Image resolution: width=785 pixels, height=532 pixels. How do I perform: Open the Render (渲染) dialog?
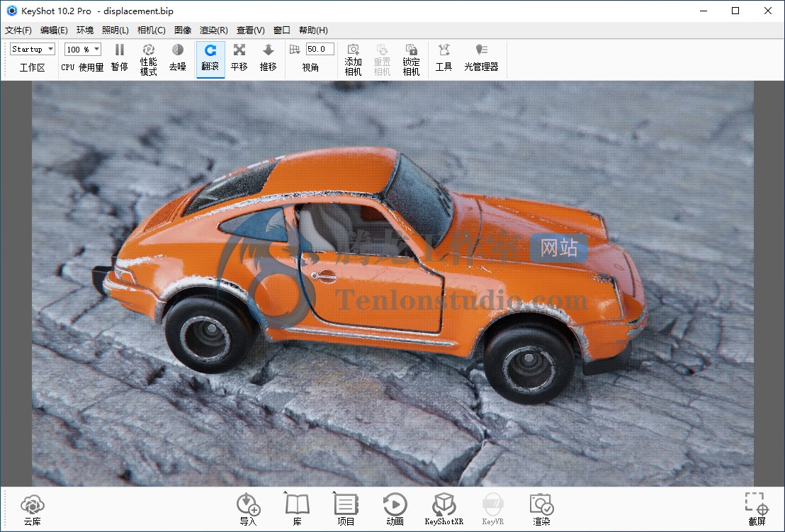(x=541, y=509)
